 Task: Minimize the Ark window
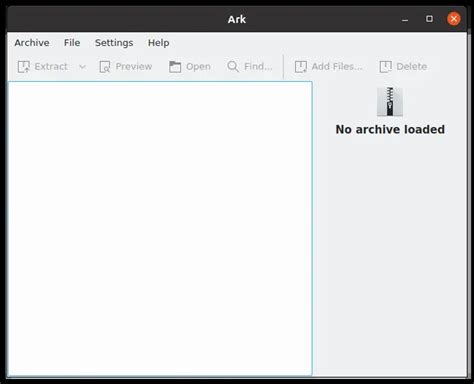point(405,19)
